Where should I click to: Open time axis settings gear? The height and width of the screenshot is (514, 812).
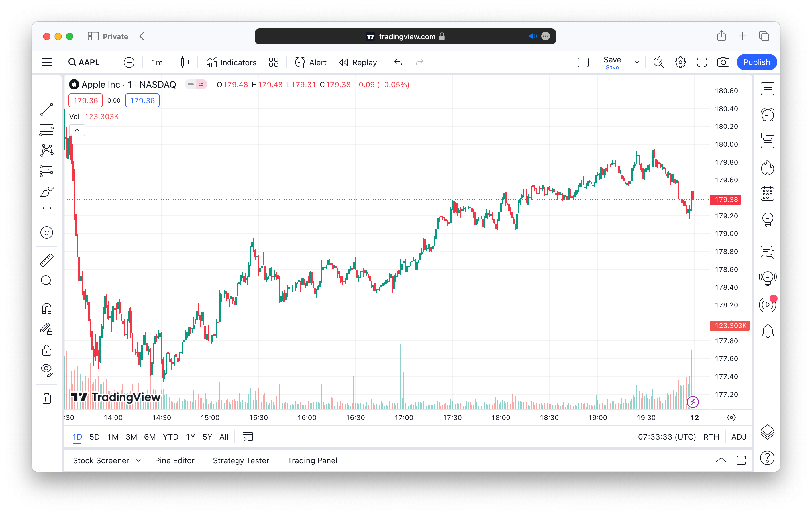[731, 417]
